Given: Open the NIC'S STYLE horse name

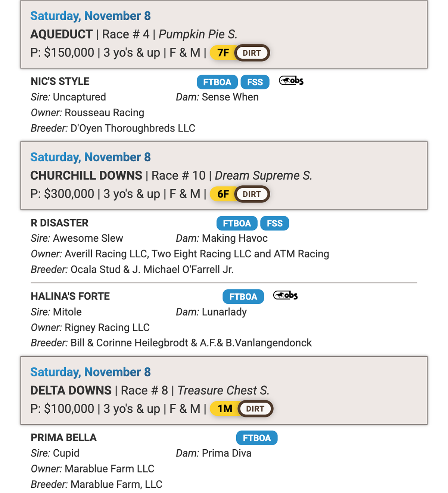Looking at the screenshot, I should coord(60,81).
